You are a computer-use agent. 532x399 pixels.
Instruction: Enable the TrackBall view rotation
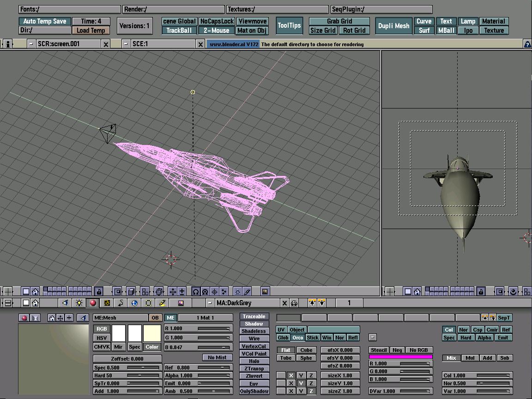coord(179,30)
